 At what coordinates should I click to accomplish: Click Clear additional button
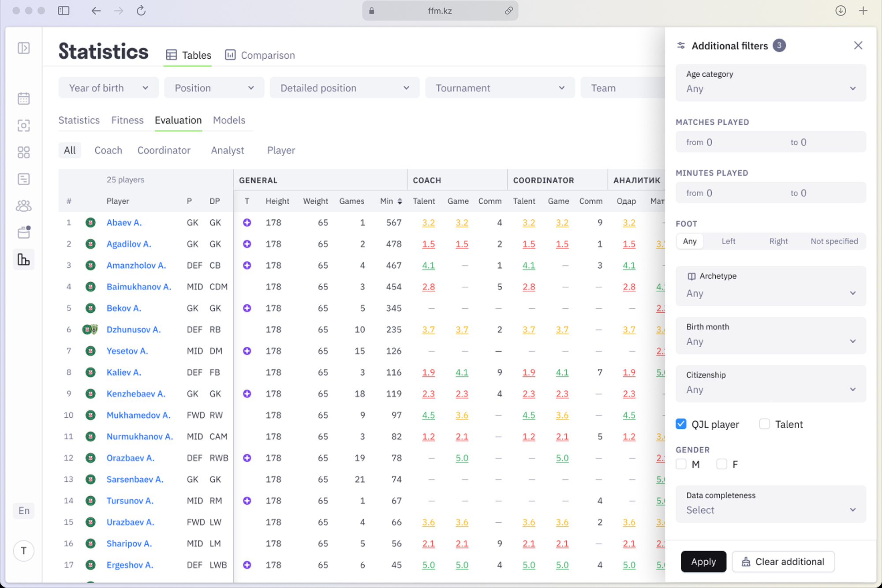pyautogui.click(x=783, y=562)
